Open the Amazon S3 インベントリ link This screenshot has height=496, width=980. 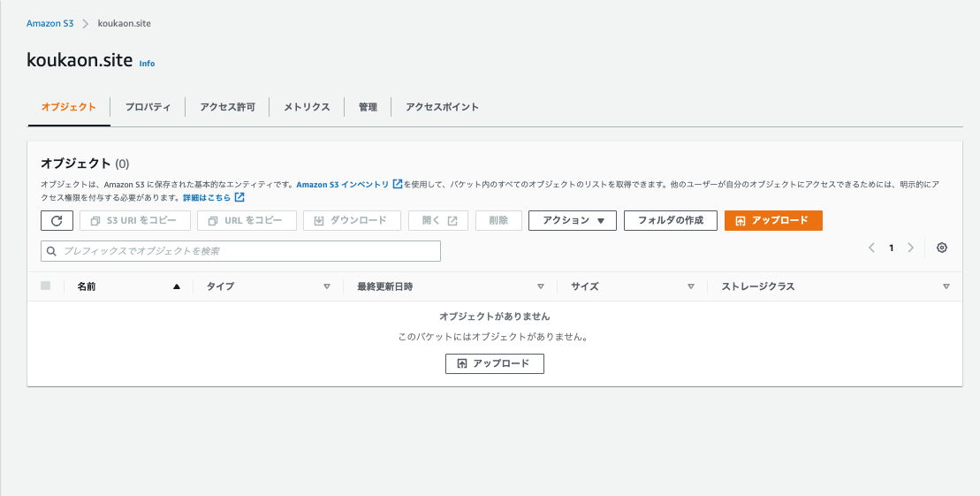(343, 185)
